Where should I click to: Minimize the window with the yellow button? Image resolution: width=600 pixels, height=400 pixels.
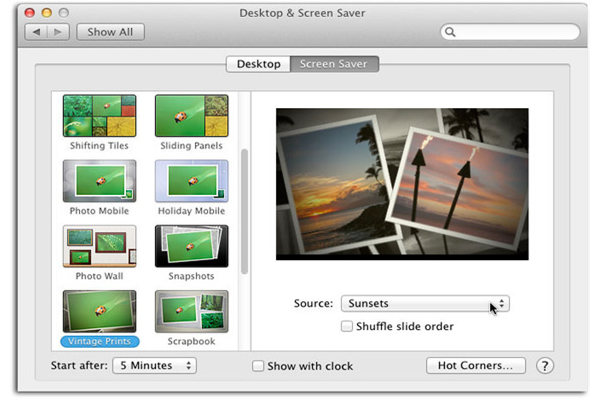pyautogui.click(x=47, y=13)
